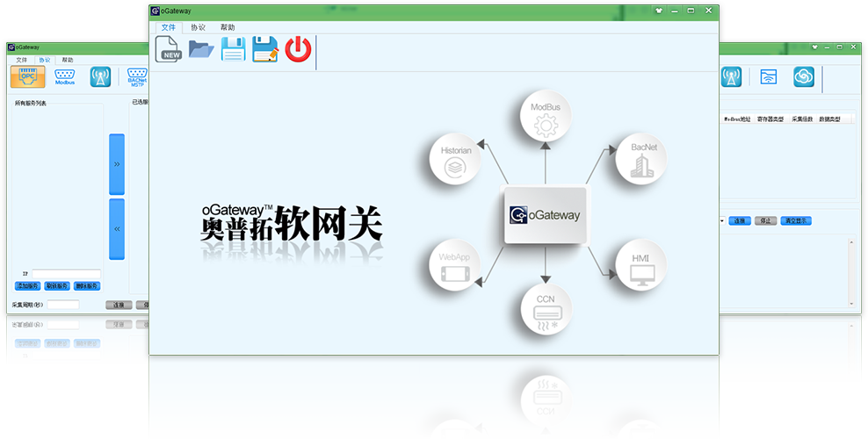Image resolution: width=868 pixels, height=439 pixels.
Task: Click the Wi-Fi window icon in right window
Action: (769, 77)
